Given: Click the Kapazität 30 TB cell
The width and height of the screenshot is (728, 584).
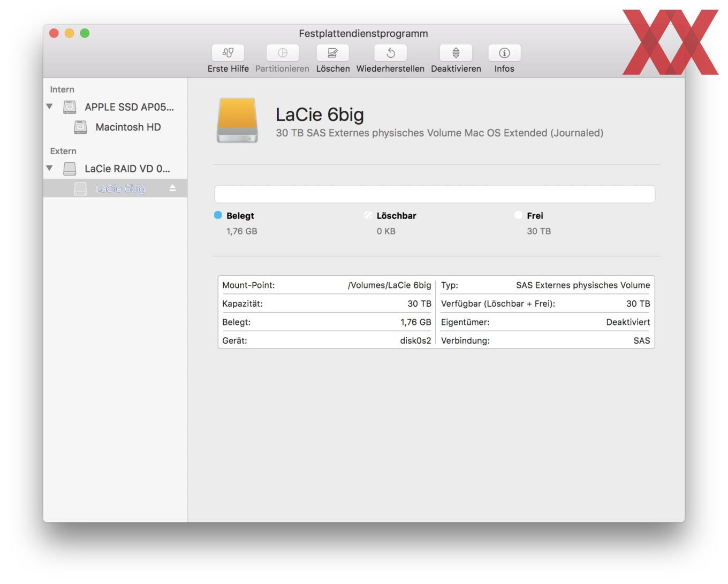Looking at the screenshot, I should 419,304.
